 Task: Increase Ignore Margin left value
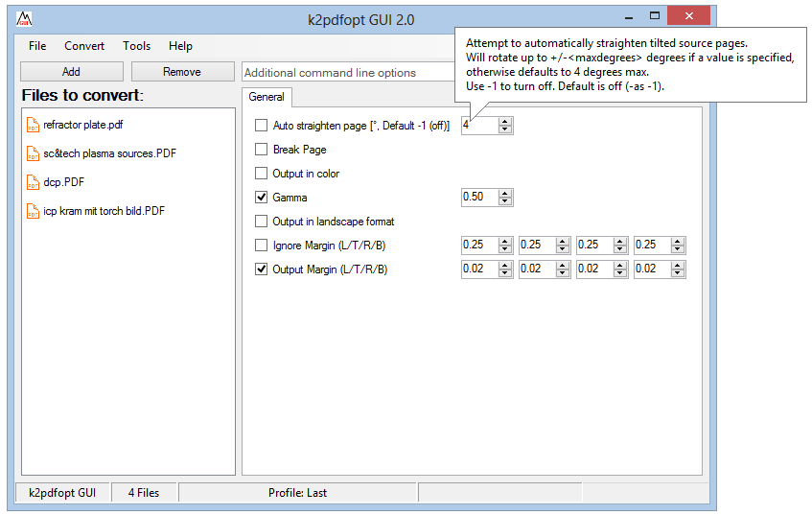click(x=505, y=241)
